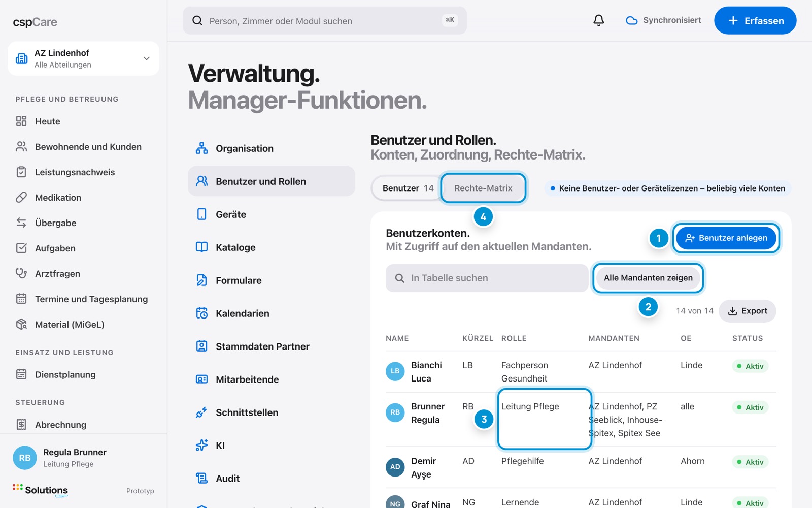Image resolution: width=812 pixels, height=508 pixels.
Task: Select Benutzer und Rollen menu item
Action: click(272, 181)
